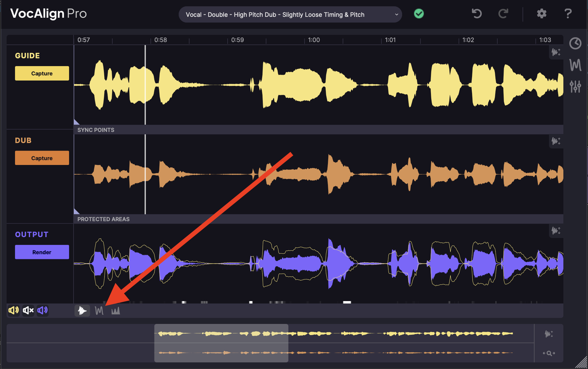Image resolution: width=588 pixels, height=369 pixels.
Task: Open the Vocal Double preset dropdown
Action: coord(290,14)
